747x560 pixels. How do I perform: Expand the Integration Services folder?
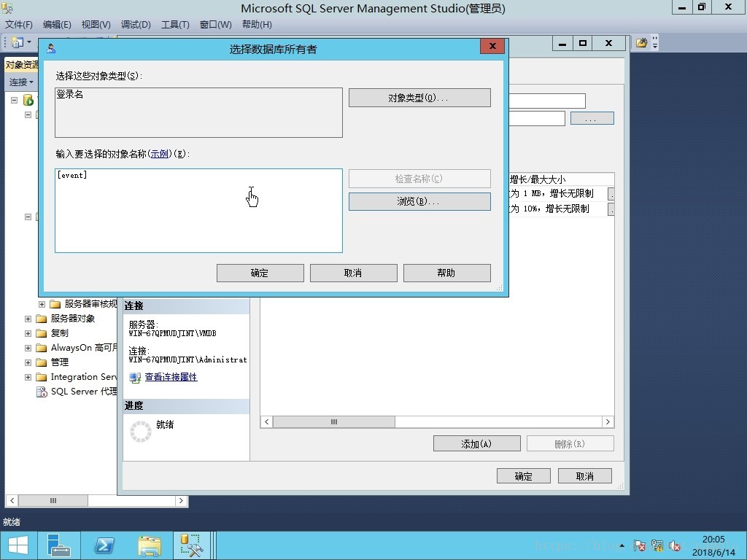(28, 377)
